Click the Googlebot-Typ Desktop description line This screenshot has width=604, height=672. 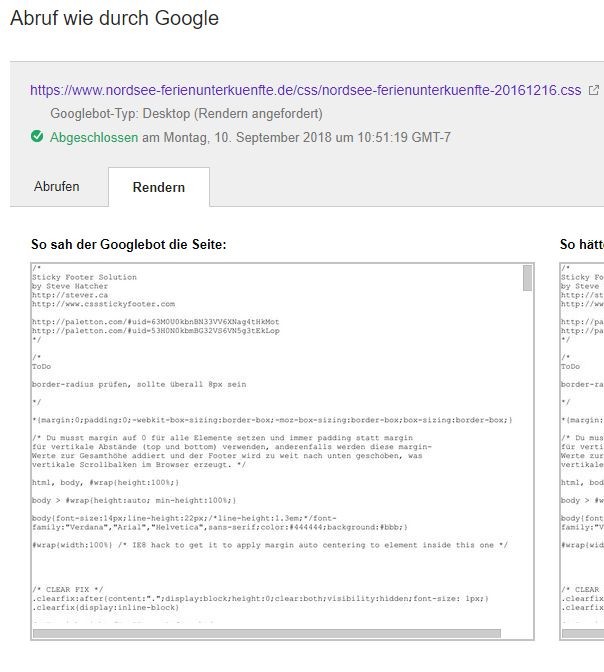click(x=186, y=114)
